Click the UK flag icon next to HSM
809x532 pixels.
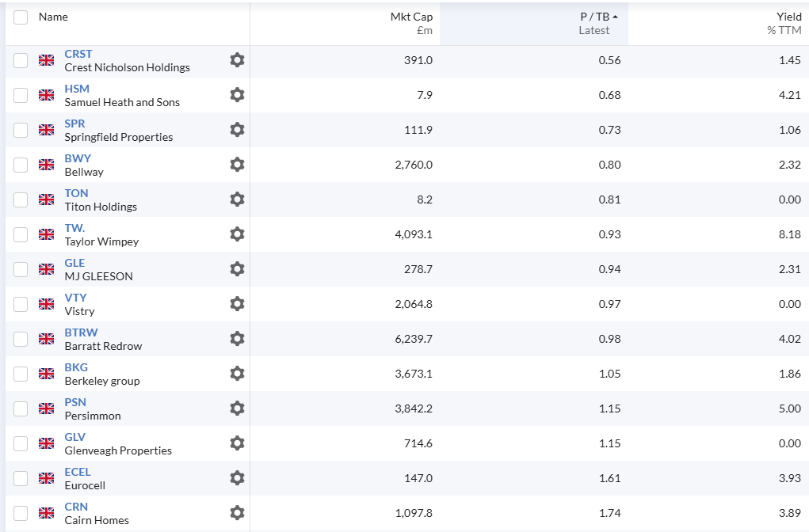[47, 95]
